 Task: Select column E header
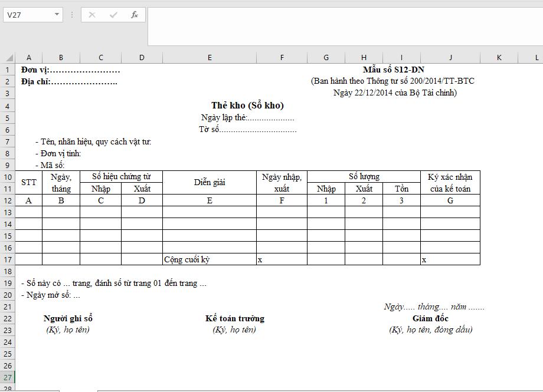pos(210,57)
